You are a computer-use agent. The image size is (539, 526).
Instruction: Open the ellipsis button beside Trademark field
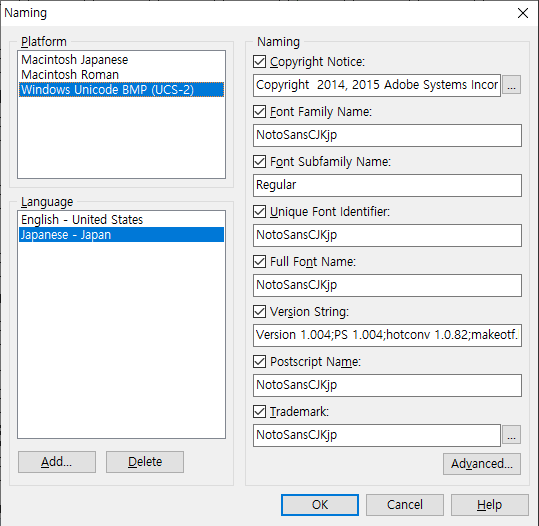click(512, 435)
